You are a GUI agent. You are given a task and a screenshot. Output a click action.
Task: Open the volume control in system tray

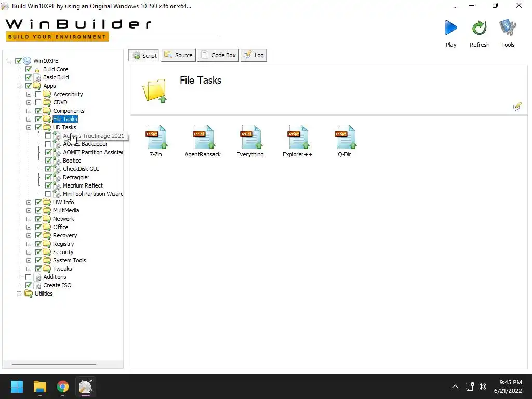coord(482,387)
